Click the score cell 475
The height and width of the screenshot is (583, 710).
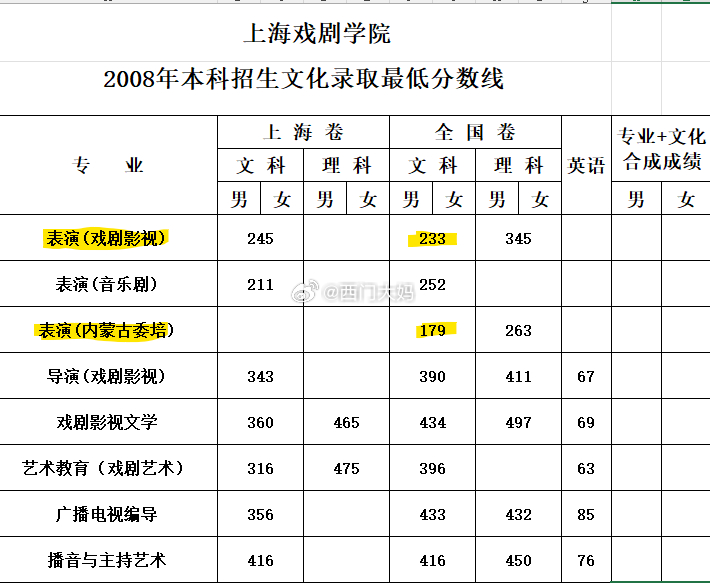tap(346, 468)
